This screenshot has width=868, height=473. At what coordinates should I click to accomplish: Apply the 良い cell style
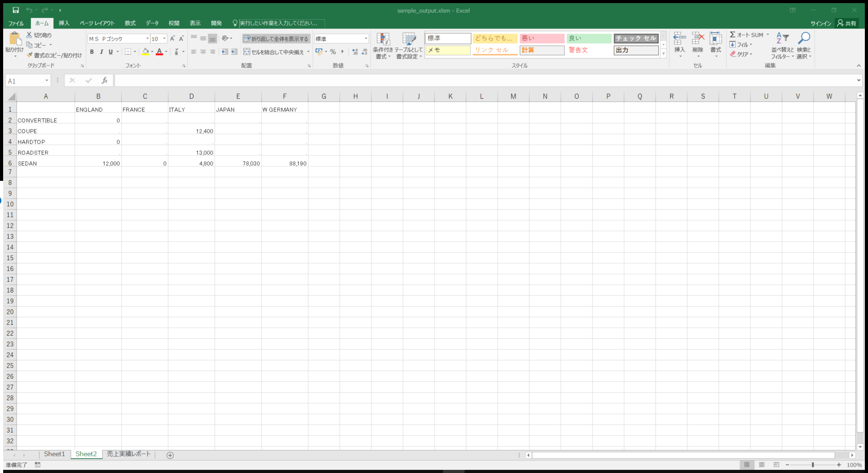pos(589,39)
